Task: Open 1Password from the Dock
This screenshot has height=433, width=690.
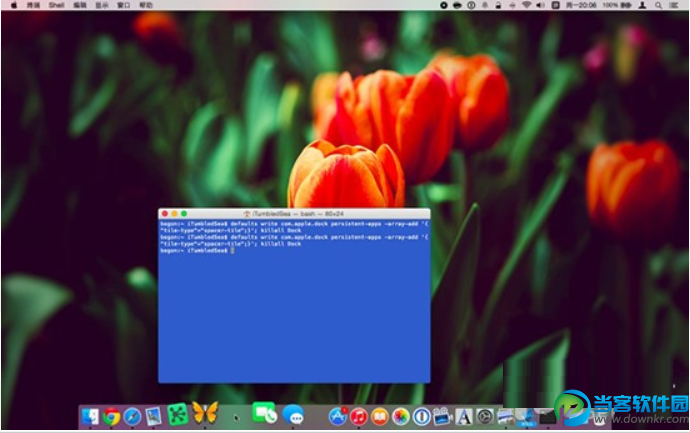Action: pyautogui.click(x=422, y=417)
